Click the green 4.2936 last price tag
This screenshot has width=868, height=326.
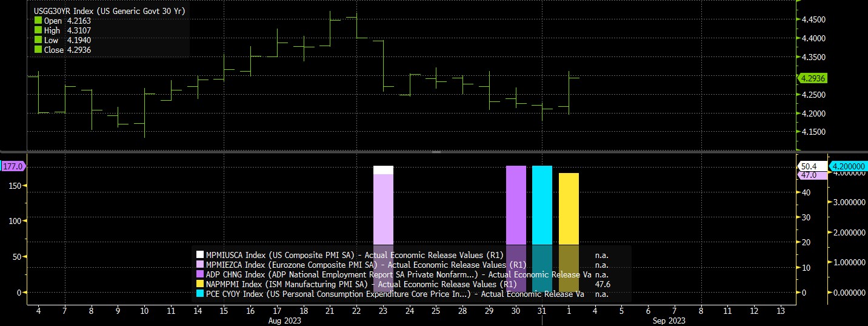(813, 78)
